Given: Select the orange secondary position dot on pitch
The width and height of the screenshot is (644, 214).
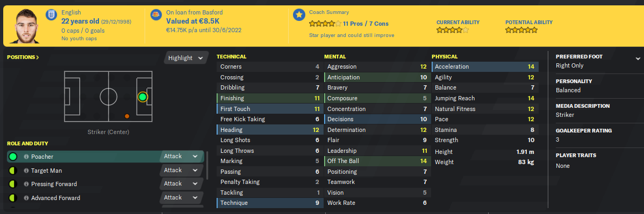Looking at the screenshot, I should 127,116.
